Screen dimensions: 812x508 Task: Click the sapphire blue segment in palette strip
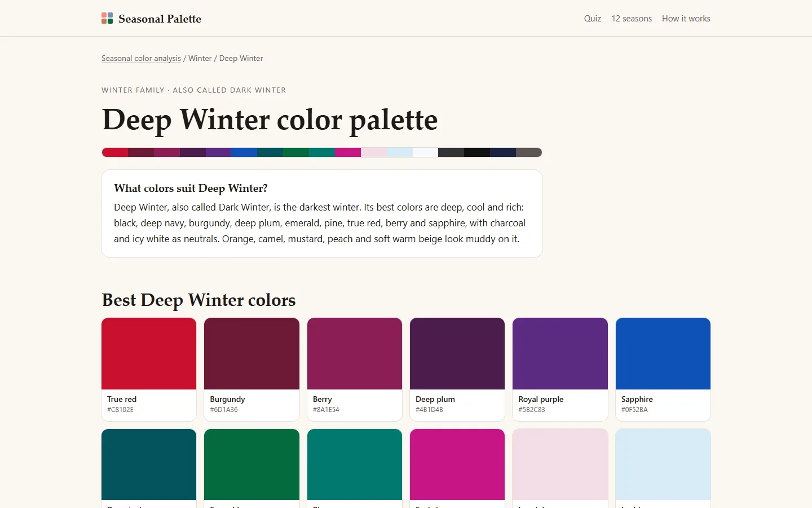244,152
